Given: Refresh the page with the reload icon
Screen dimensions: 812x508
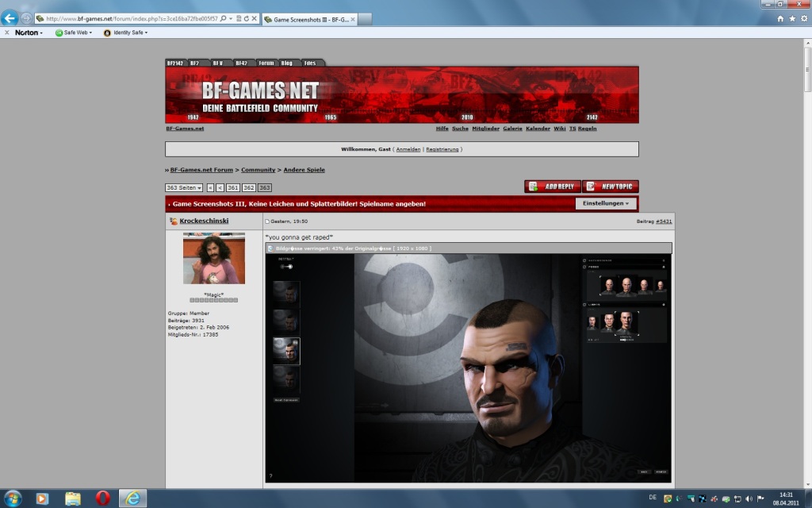Looking at the screenshot, I should click(247, 19).
